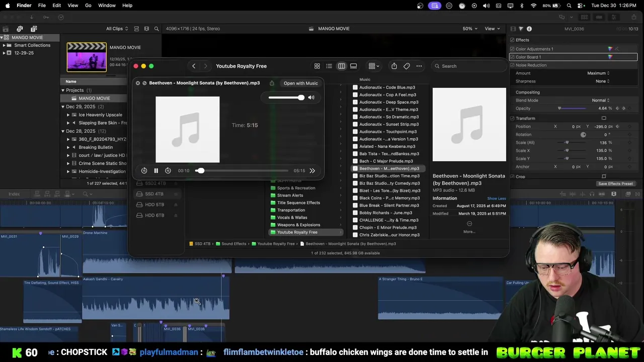Screen dimensions: 644x362
Task: Open the Help menu
Action: pos(127,6)
